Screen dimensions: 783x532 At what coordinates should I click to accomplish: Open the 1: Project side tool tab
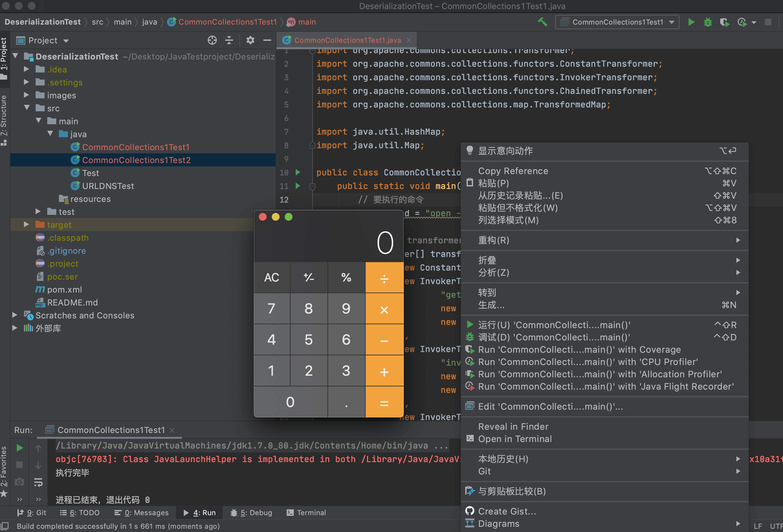[x=4, y=58]
